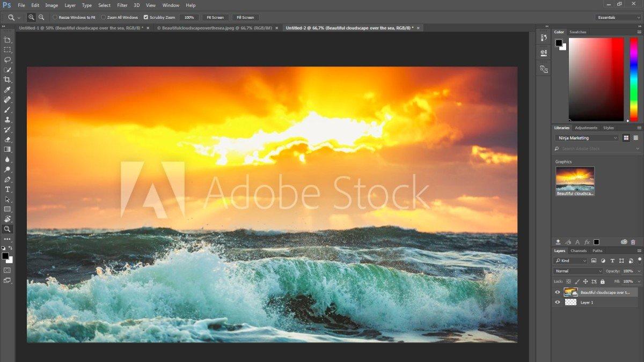The height and width of the screenshot is (362, 644).
Task: Disable the Scrubby Zoom checkbox
Action: (x=146, y=18)
